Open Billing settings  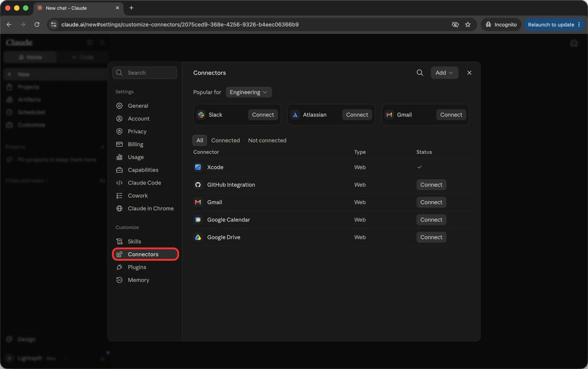145,144
